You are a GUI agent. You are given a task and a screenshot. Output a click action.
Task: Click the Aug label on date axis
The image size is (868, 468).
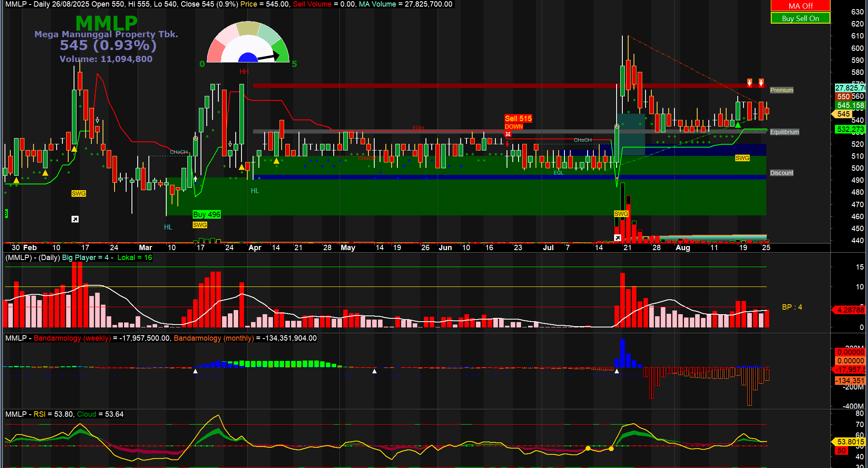click(x=683, y=248)
